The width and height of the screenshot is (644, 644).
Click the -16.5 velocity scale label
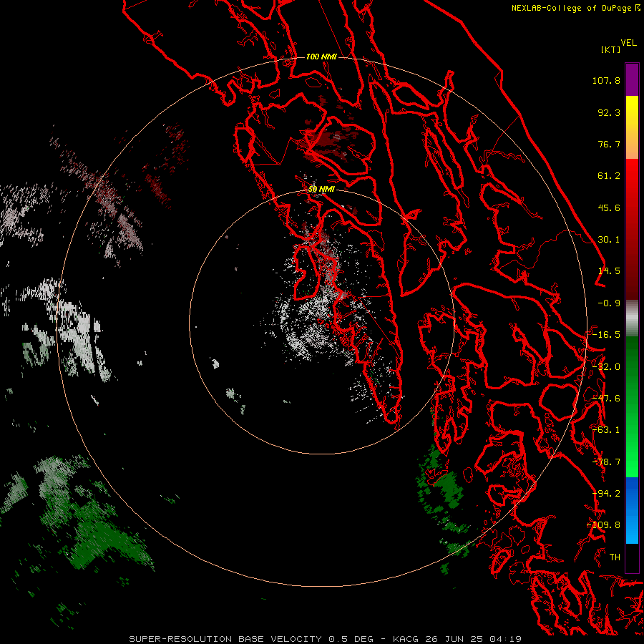point(606,335)
